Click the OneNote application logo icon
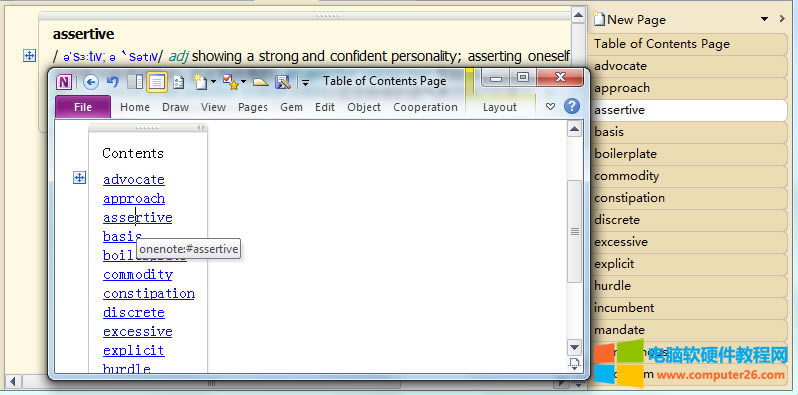The image size is (798, 395). 64,82
